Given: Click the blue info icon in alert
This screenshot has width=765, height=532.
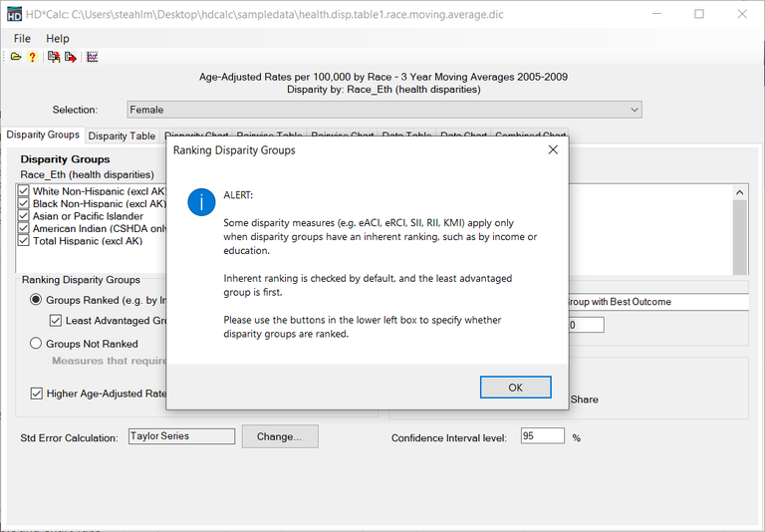Looking at the screenshot, I should [x=201, y=202].
